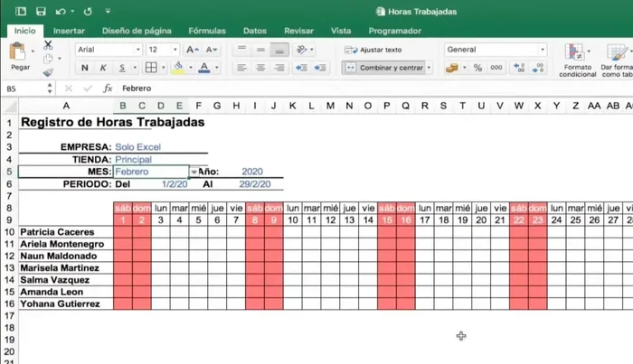The image size is (633, 364).
Task: Switch to the Programador tab
Action: click(x=395, y=31)
